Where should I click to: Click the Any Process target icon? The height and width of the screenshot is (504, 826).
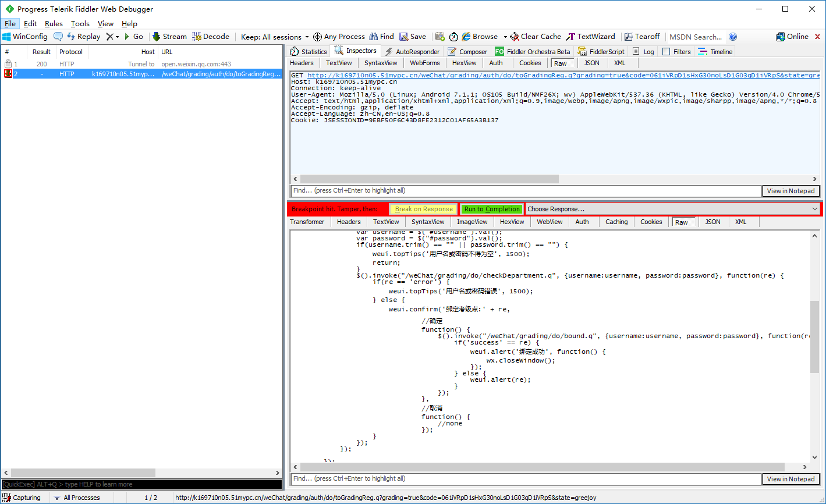point(317,37)
